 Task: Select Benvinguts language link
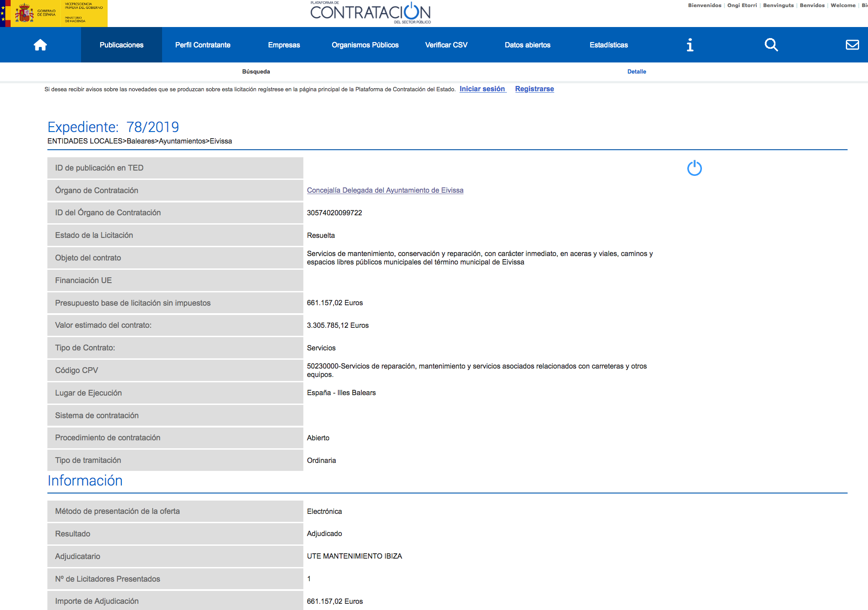pos(778,5)
